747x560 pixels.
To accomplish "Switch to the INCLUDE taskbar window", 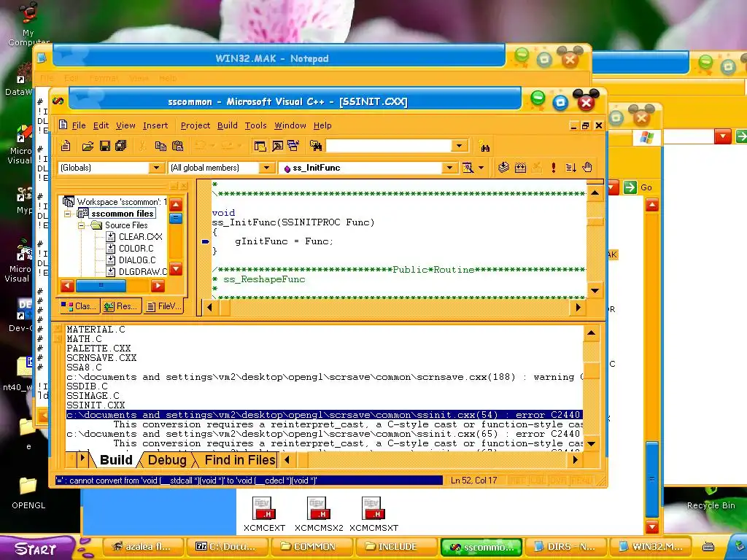I will [x=395, y=547].
